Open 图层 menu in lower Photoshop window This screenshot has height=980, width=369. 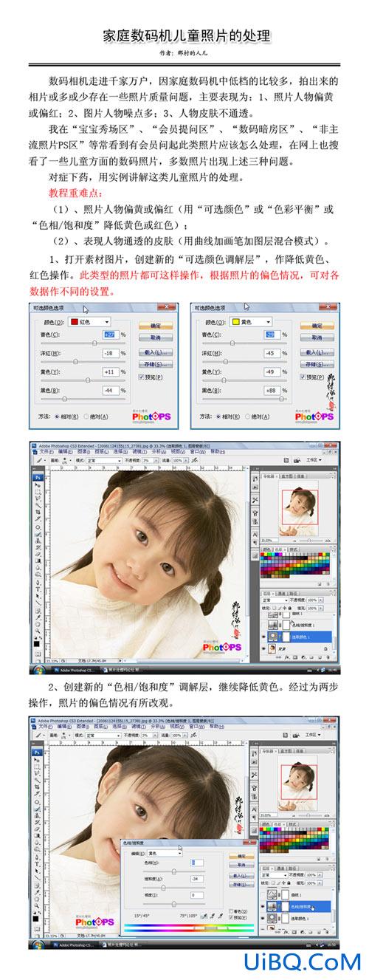pyautogui.click(x=101, y=727)
